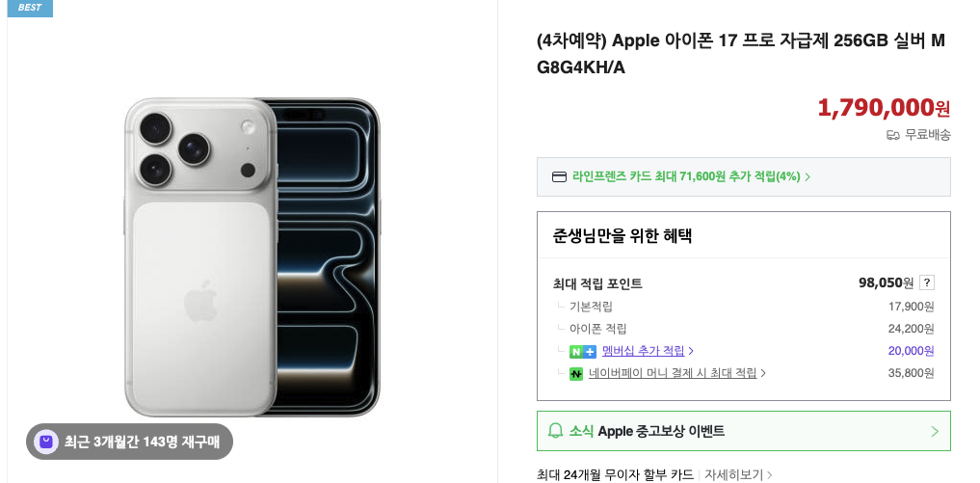The height and width of the screenshot is (483, 980).
Task: Click 라인프렌즈 카드 최대 71,600원 추가 적립 text
Action: tap(686, 176)
